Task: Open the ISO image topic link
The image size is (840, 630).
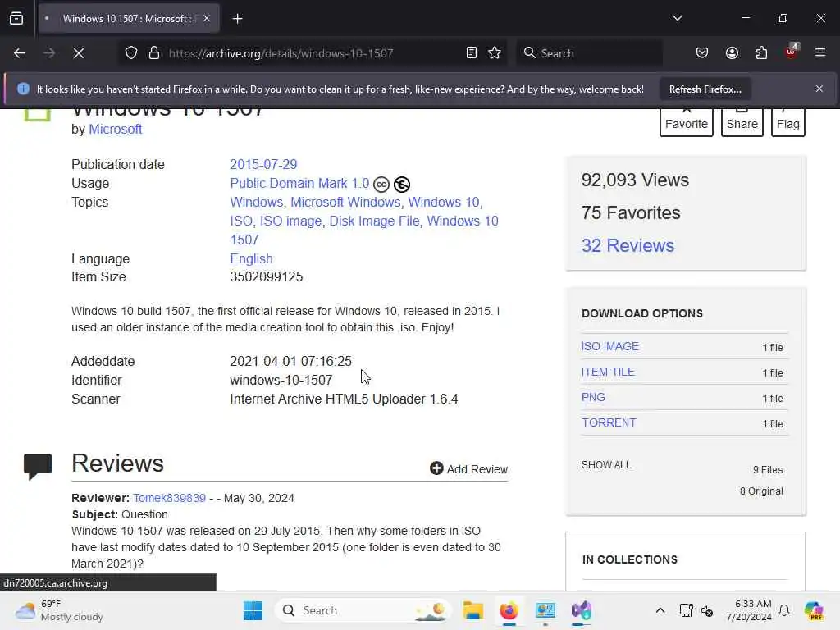Action: click(x=291, y=221)
